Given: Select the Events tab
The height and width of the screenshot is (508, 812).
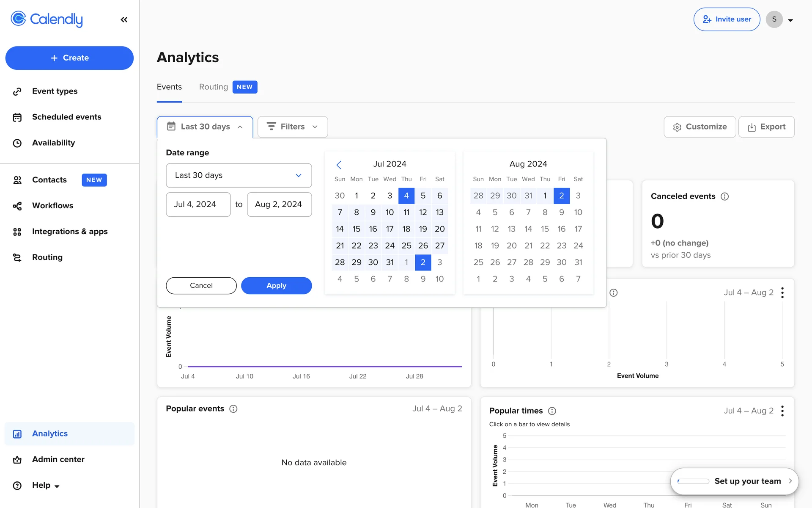Looking at the screenshot, I should click(x=169, y=87).
